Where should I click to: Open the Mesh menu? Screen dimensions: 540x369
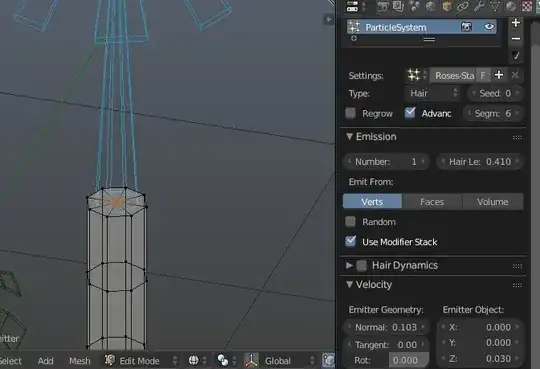click(x=80, y=361)
